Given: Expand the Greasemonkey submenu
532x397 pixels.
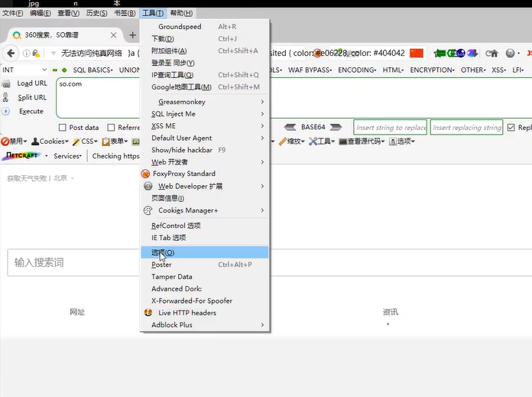Looking at the screenshot, I should coord(205,102).
